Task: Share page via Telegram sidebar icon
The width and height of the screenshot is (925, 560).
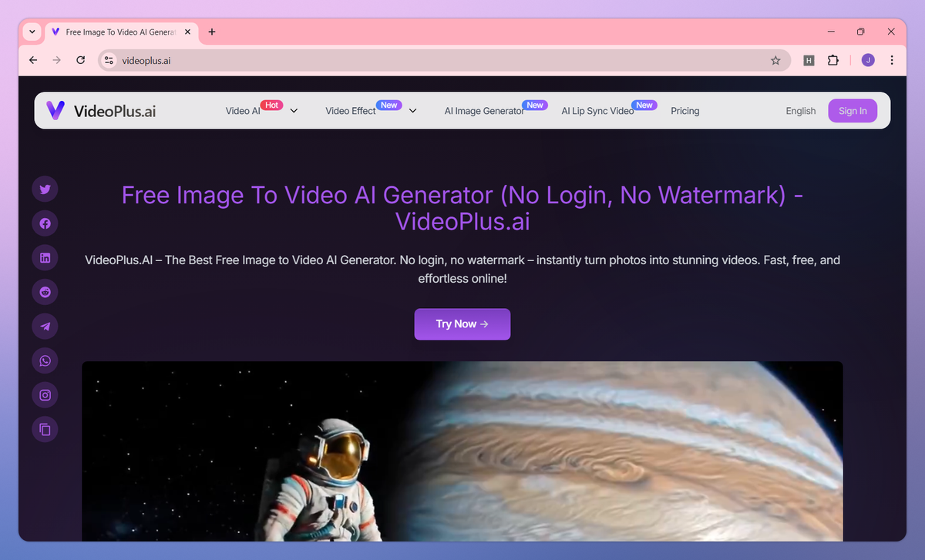Action: point(45,326)
